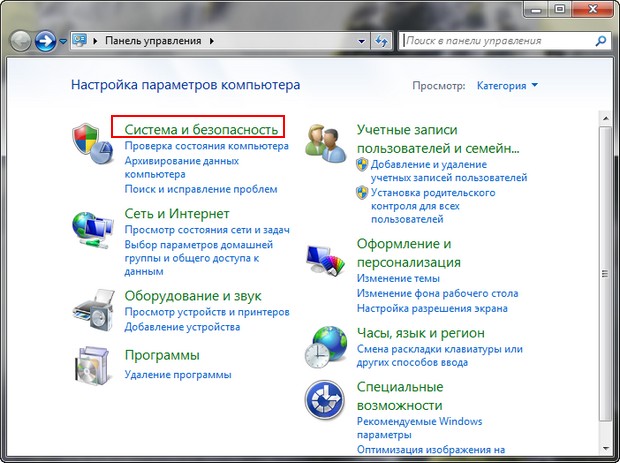The width and height of the screenshot is (620, 463).
Task: Open "Рекомендуемые Windows параметры" link
Action: (x=419, y=428)
